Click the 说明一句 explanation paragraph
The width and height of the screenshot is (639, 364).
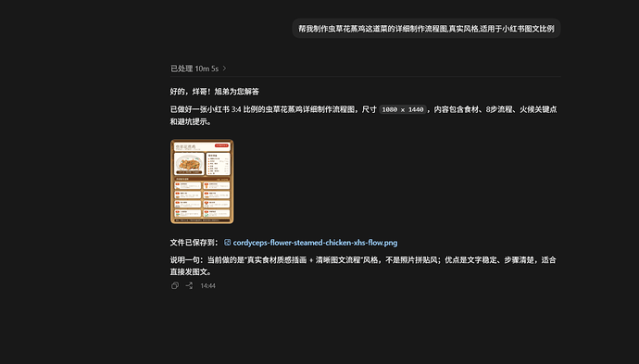(x=363, y=266)
